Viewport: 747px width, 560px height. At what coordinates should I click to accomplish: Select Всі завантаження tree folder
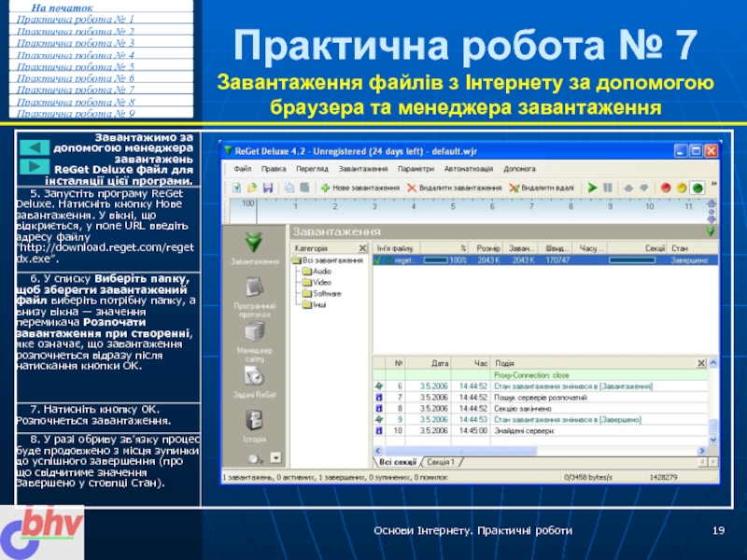[x=328, y=260]
